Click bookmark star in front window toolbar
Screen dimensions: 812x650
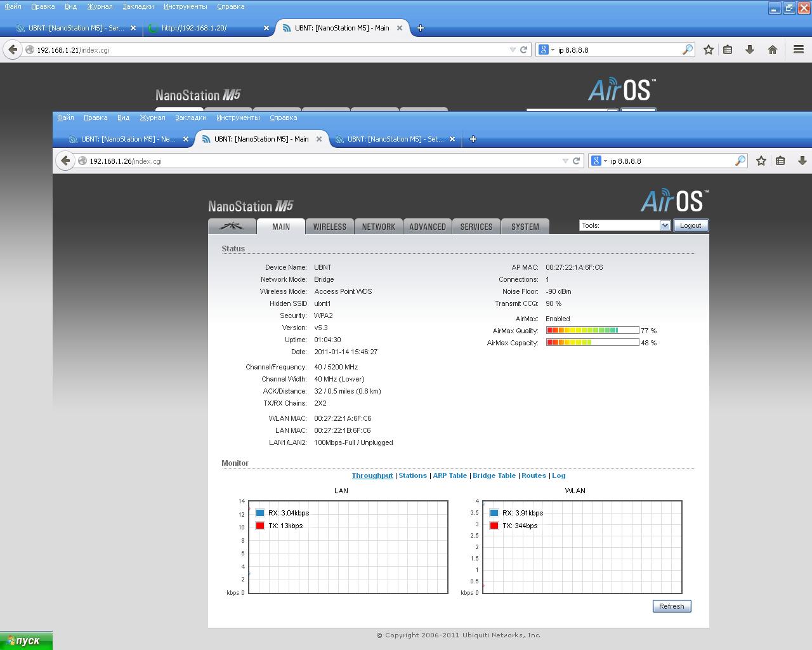pos(761,161)
